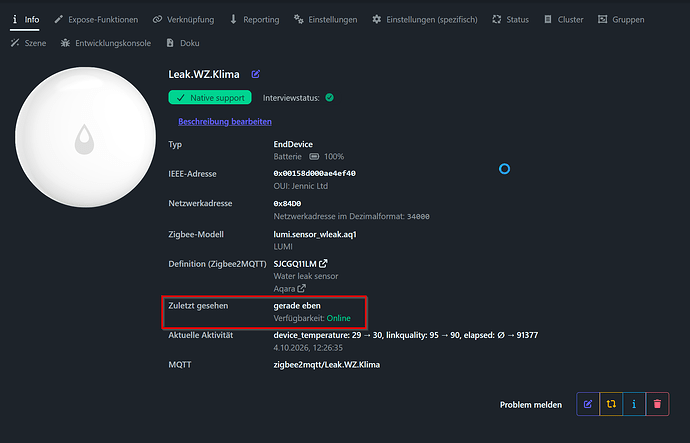Image resolution: width=690 pixels, height=443 pixels.
Task: Click Netzwerkadresse im Dezimalformat 34000
Action: (x=352, y=216)
